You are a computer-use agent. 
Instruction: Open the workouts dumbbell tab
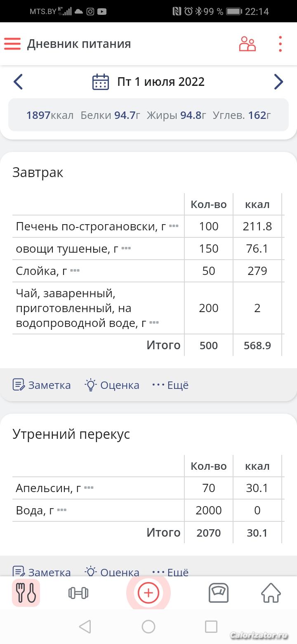(x=78, y=593)
